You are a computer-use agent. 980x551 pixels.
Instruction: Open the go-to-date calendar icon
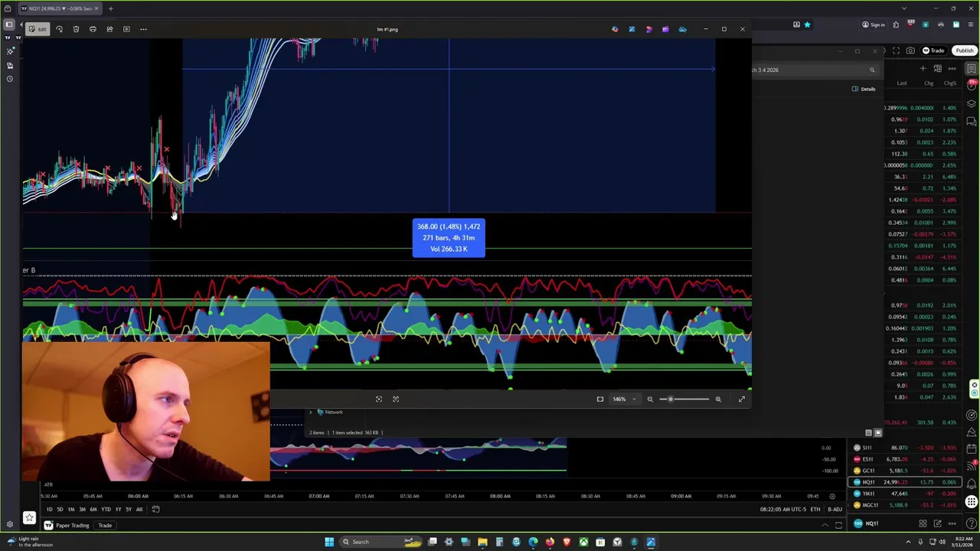(155, 510)
